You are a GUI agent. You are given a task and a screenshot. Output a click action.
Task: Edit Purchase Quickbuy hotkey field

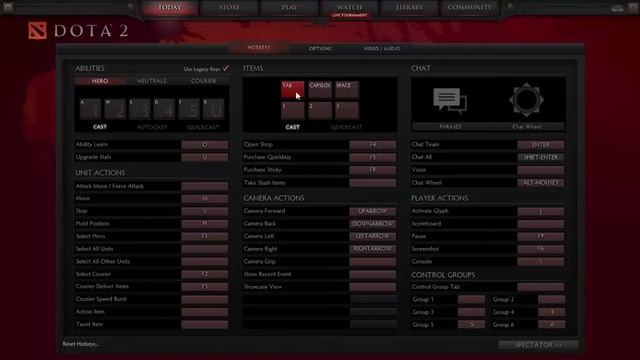[373, 157]
